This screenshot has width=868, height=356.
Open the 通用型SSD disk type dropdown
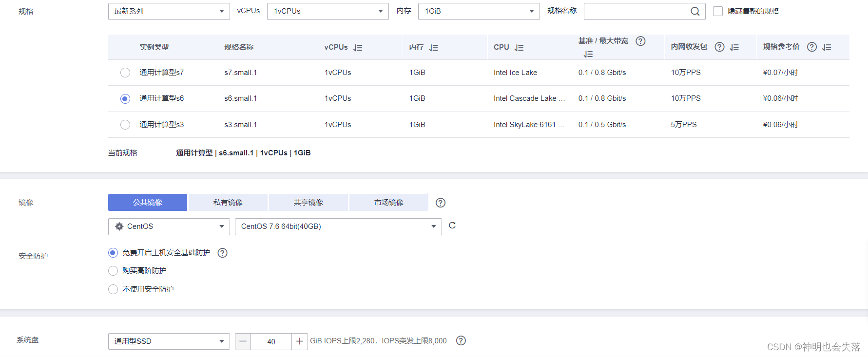tap(169, 341)
